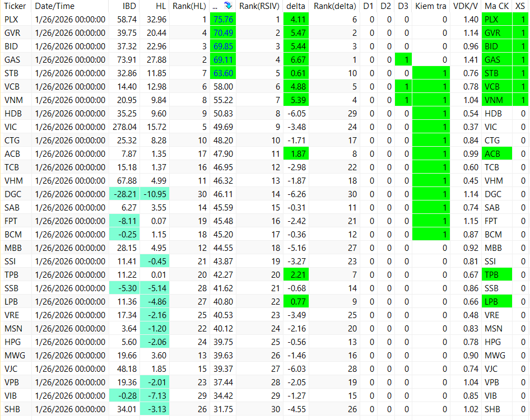The image size is (530, 420).
Task: Click the XS column header
Action: coord(520,6)
